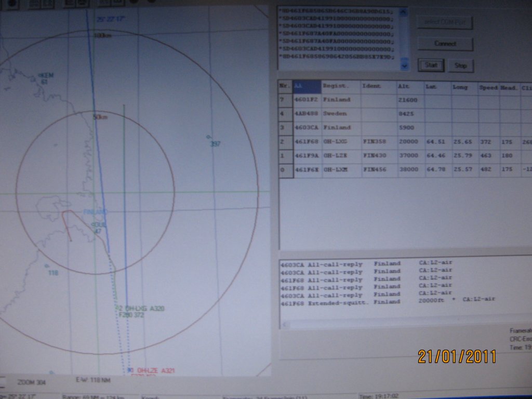Click the Ident column header
Image resolution: width=532 pixels, height=399 pixels.
click(371, 86)
